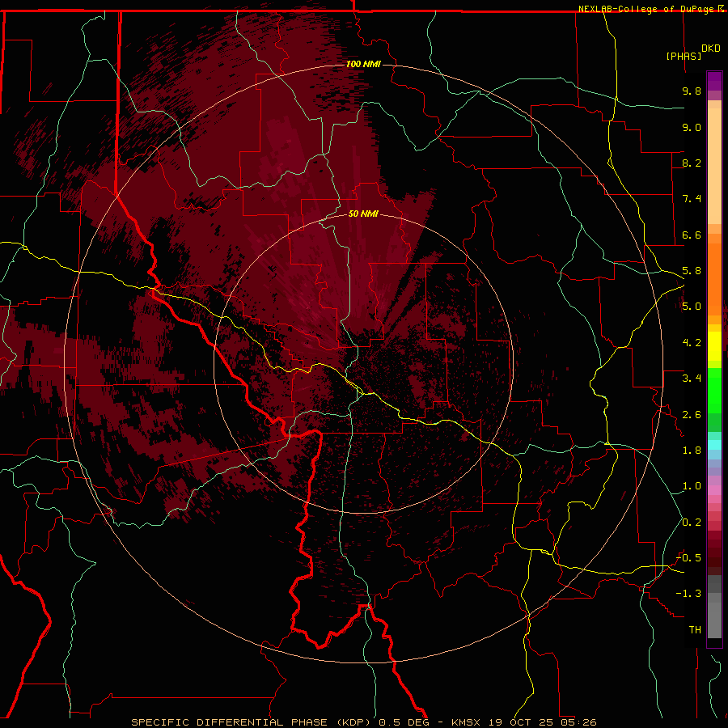The width and height of the screenshot is (728, 728).
Task: Click the "0.5 DEG" elevation angle text
Action: 404,722
